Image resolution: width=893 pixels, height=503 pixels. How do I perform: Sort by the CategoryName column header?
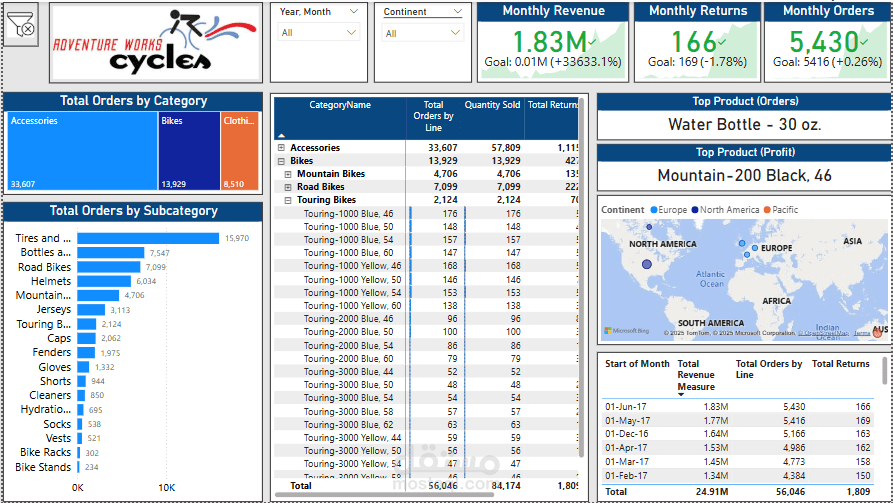pos(340,105)
